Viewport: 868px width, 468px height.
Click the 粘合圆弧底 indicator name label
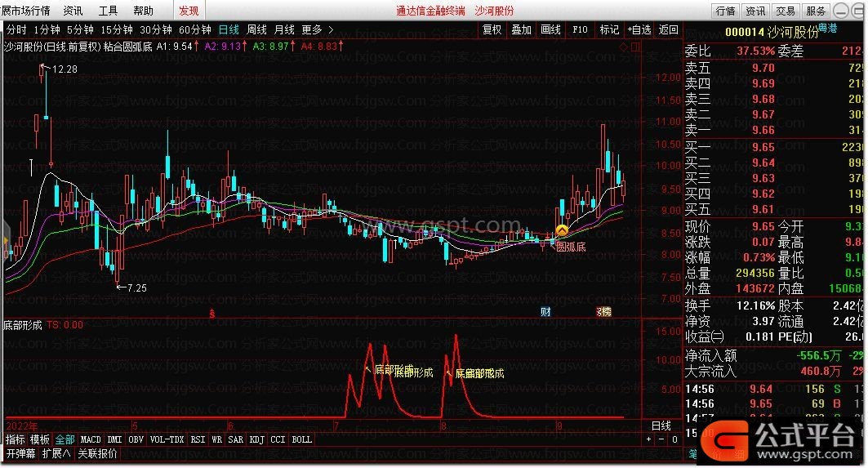pyautogui.click(x=127, y=47)
